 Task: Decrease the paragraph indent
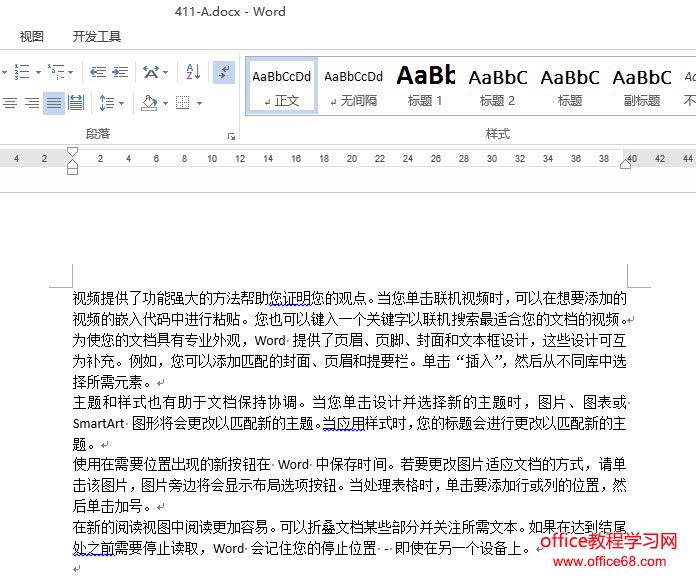click(x=97, y=72)
